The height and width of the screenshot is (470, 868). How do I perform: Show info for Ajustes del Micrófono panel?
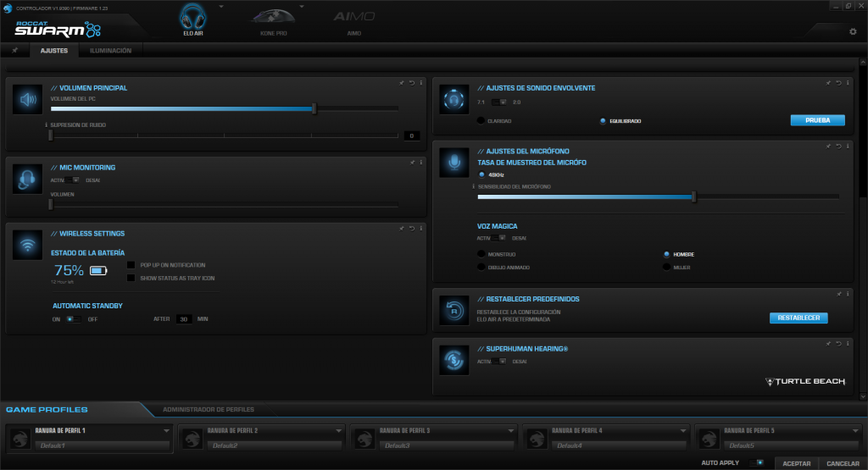coord(848,147)
